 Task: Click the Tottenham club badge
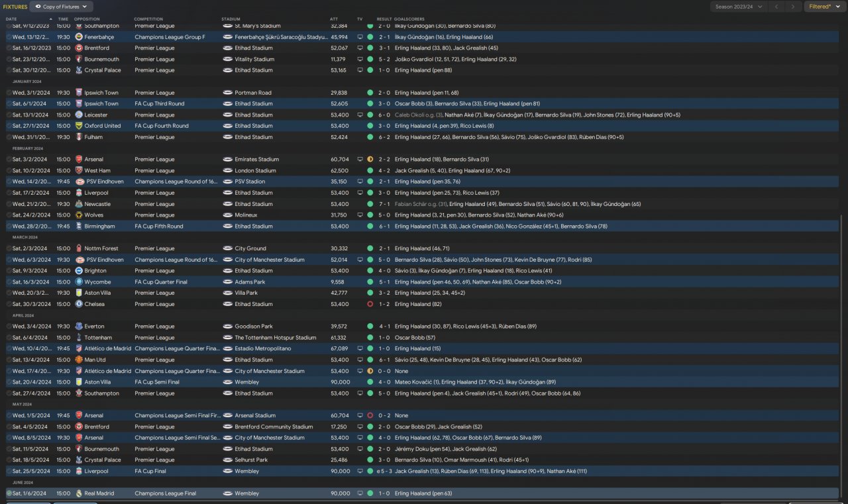(79, 338)
